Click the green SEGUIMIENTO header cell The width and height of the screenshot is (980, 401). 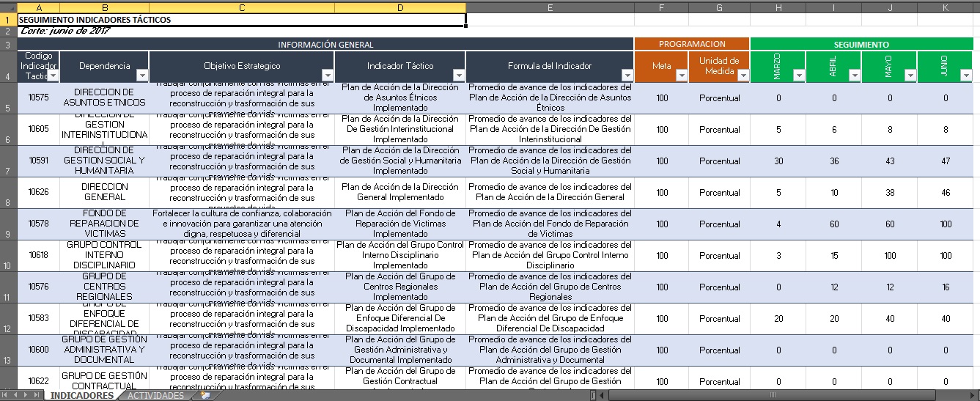point(861,44)
